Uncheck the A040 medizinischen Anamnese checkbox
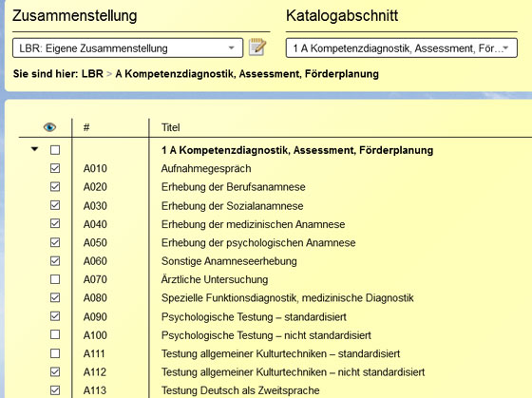 [x=55, y=223]
